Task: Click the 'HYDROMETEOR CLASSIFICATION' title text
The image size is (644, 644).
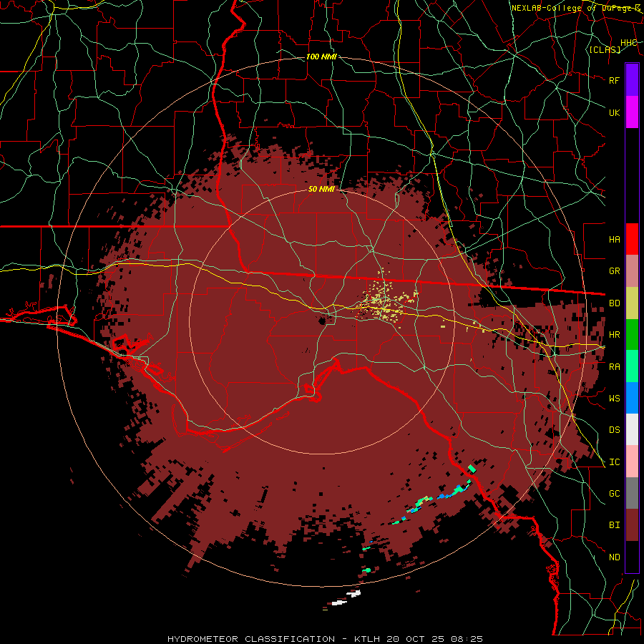Action: 251,639
